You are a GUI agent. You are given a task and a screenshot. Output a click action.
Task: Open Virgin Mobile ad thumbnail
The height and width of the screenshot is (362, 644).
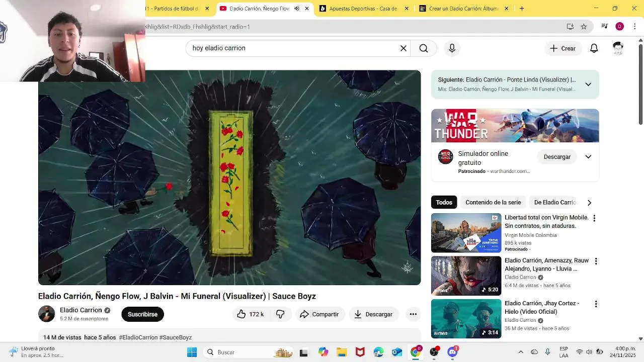coord(466,233)
